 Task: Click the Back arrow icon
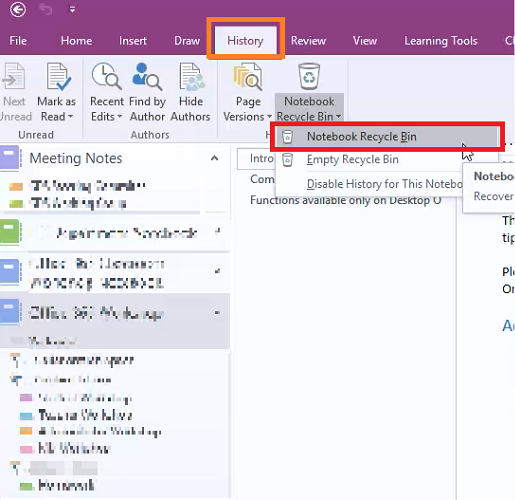click(x=17, y=9)
